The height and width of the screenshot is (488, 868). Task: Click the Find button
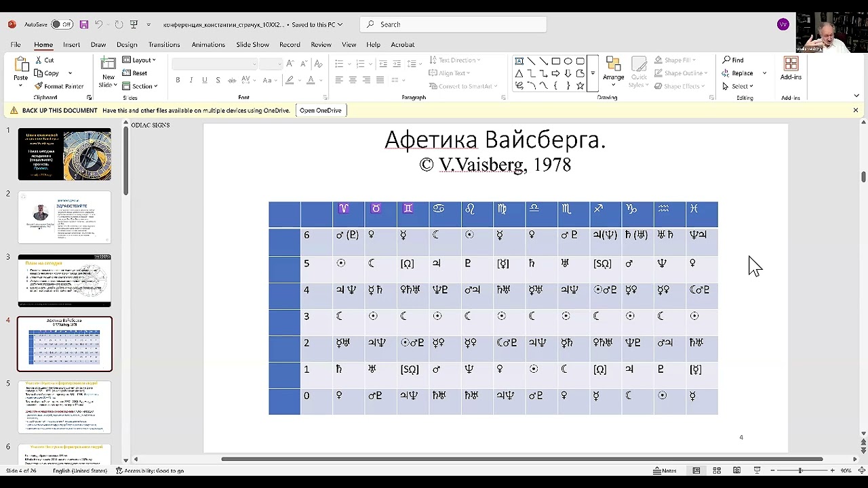click(733, 60)
